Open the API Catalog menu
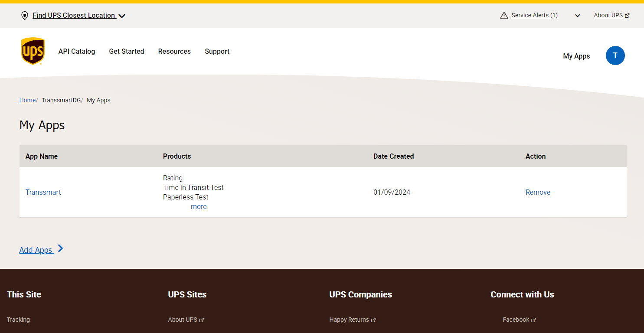The image size is (644, 333). point(77,51)
